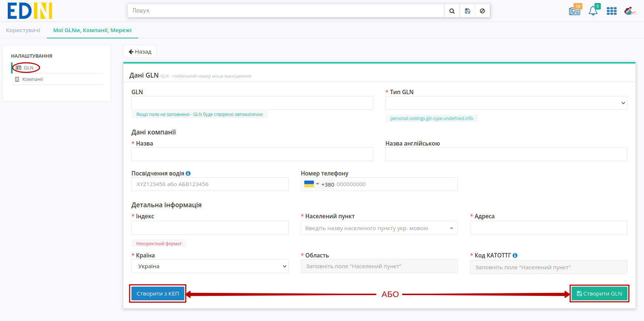Focus the Назва англійською input field

coord(506,154)
